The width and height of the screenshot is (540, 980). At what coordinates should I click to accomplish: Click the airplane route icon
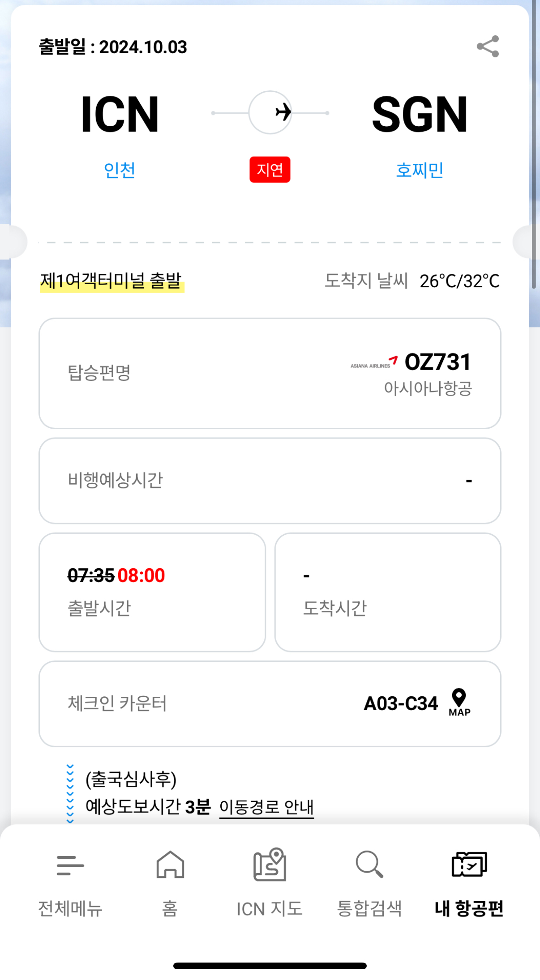(x=270, y=113)
